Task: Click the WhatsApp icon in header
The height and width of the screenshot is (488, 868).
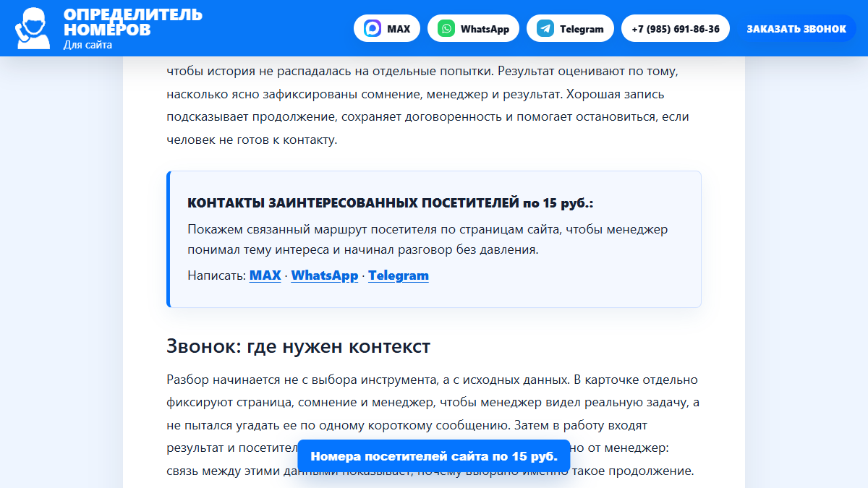Action: 447,29
